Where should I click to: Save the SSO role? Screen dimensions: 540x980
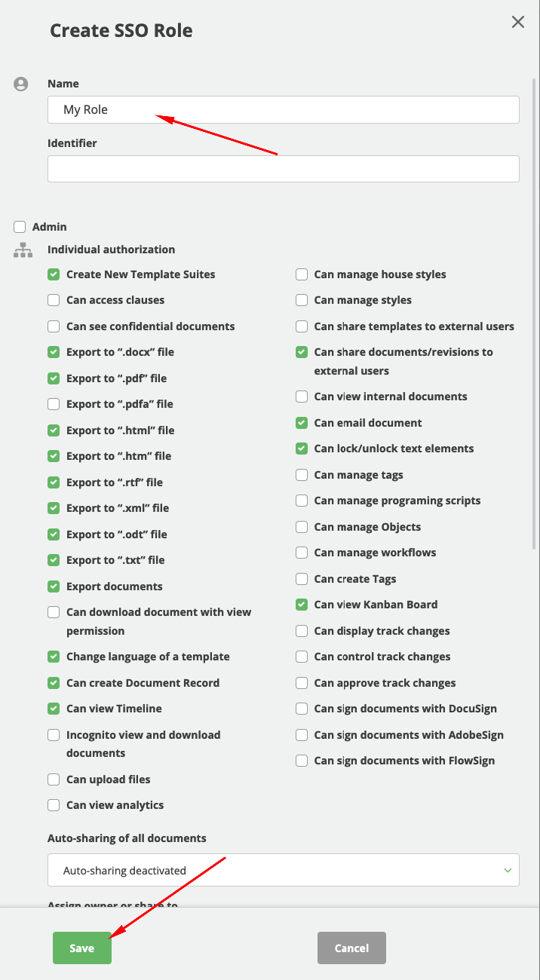point(82,948)
